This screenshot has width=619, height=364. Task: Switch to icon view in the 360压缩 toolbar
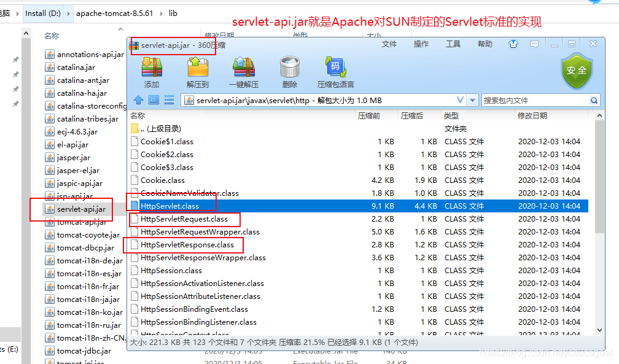click(154, 100)
